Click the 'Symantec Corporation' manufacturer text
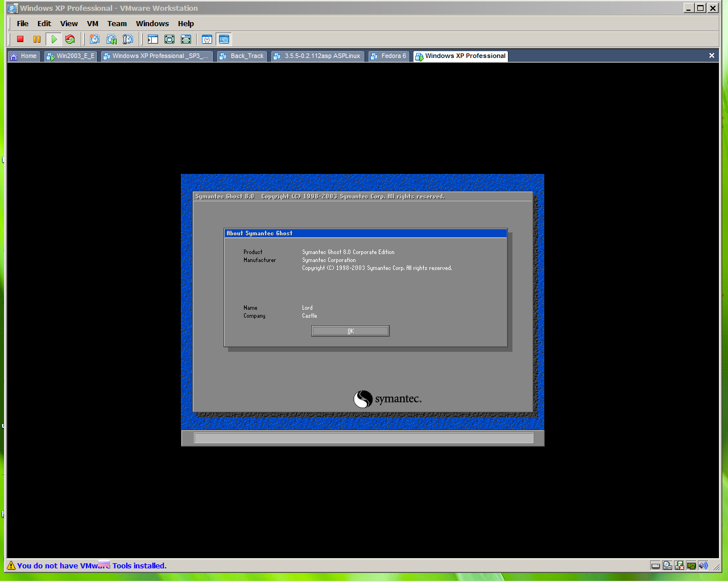The height and width of the screenshot is (582, 728). 329,260
